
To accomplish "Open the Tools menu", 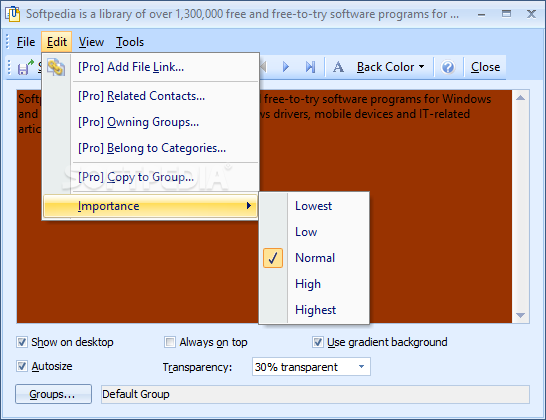I will pos(130,42).
